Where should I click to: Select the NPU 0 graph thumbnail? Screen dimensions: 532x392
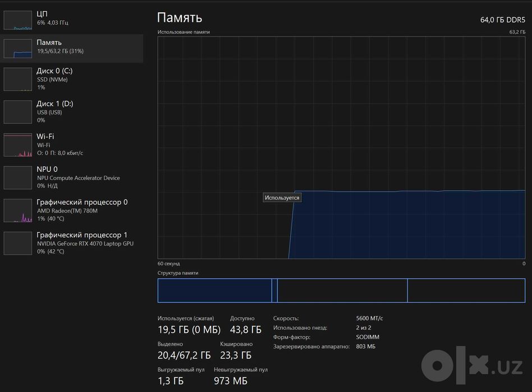[17, 177]
